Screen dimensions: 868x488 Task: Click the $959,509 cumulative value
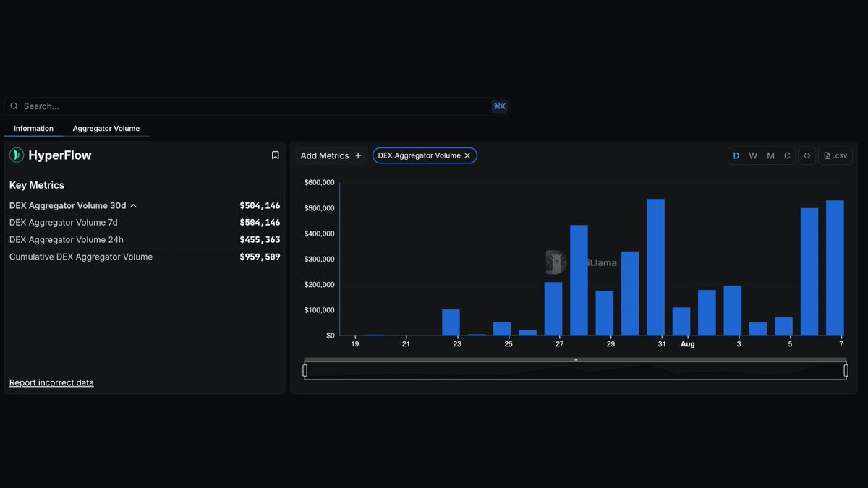260,257
